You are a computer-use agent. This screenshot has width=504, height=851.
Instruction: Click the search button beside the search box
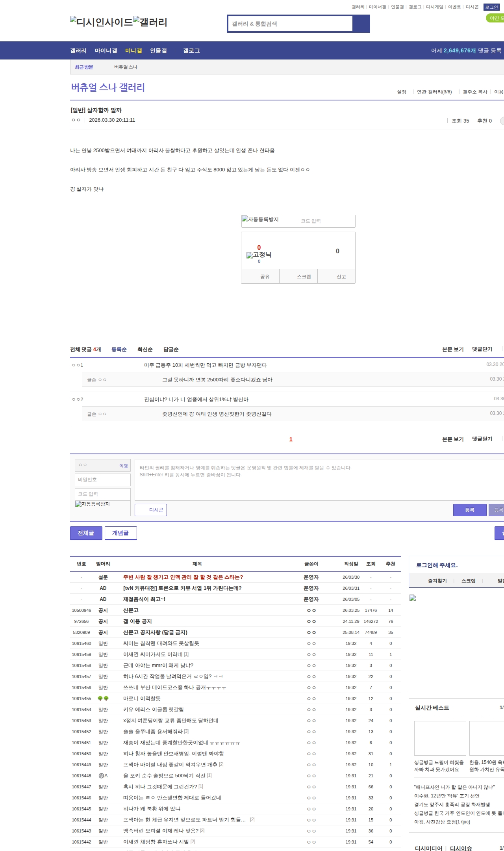click(361, 24)
